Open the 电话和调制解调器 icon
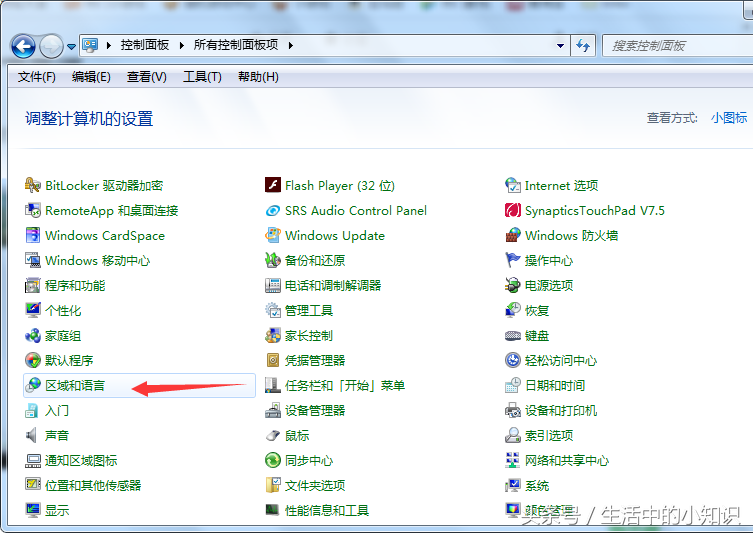Image resolution: width=753 pixels, height=533 pixels. coord(273,285)
